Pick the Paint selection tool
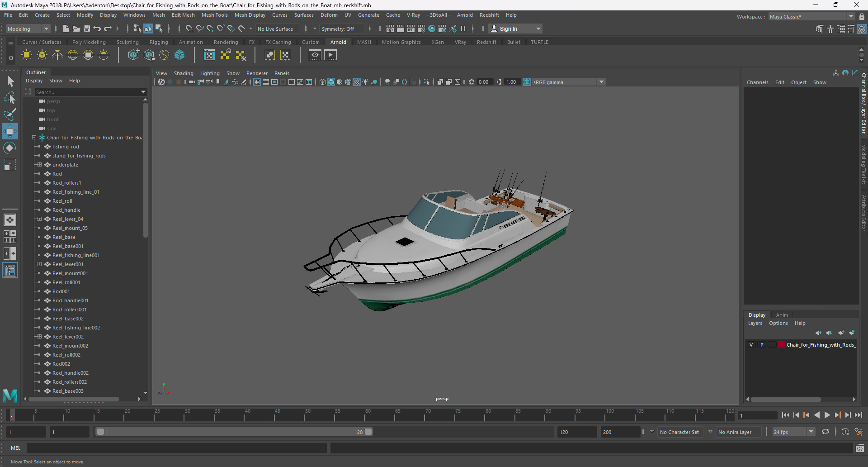This screenshot has width=868, height=467. coord(10,114)
